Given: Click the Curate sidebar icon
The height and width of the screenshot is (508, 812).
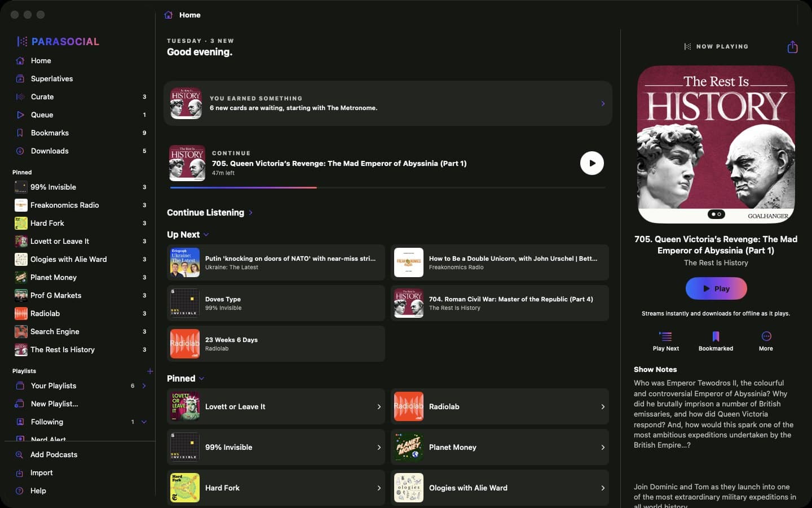Looking at the screenshot, I should 20,97.
